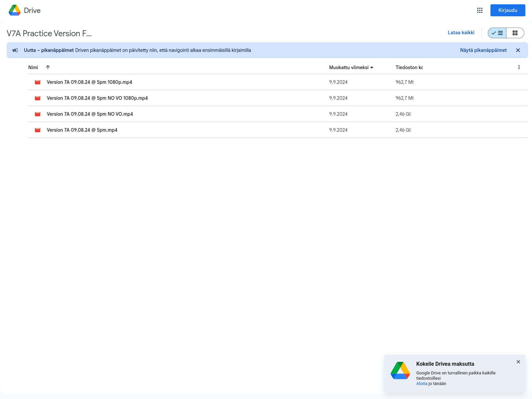Dismiss the shortcuts notification banner
The image size is (532, 399).
click(x=518, y=50)
